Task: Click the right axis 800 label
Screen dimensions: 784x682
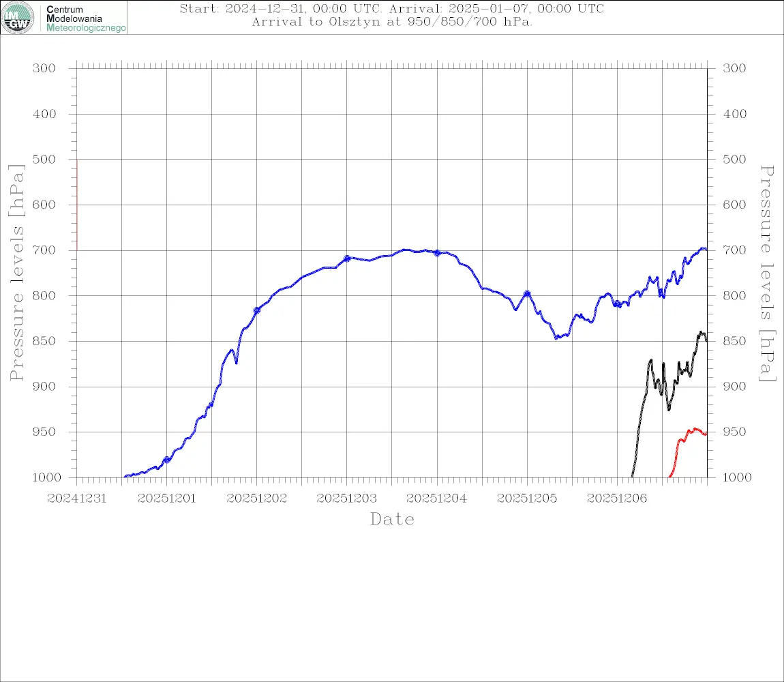Action: tap(734, 296)
